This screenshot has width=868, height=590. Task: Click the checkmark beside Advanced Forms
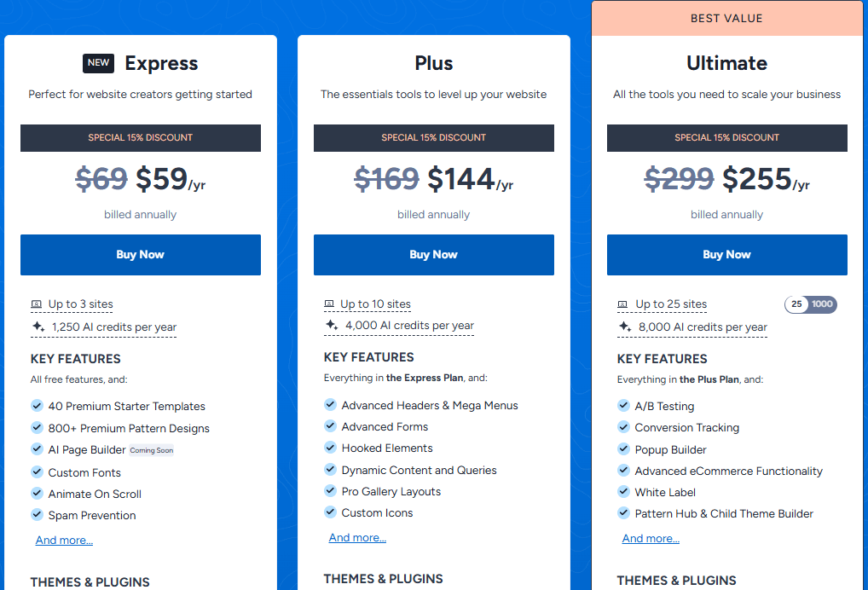330,426
